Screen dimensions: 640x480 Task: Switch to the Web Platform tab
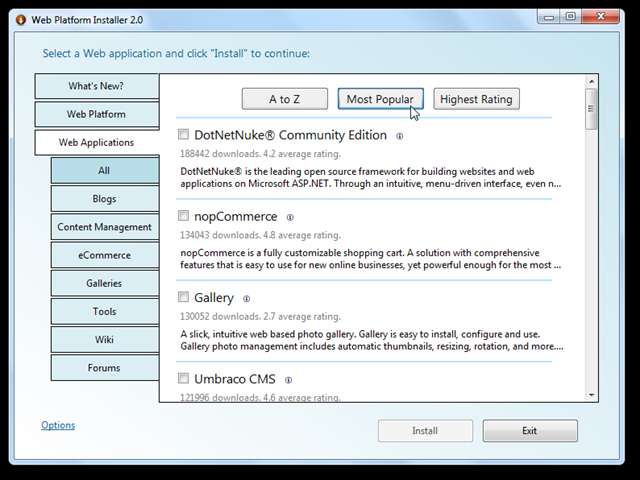(96, 114)
